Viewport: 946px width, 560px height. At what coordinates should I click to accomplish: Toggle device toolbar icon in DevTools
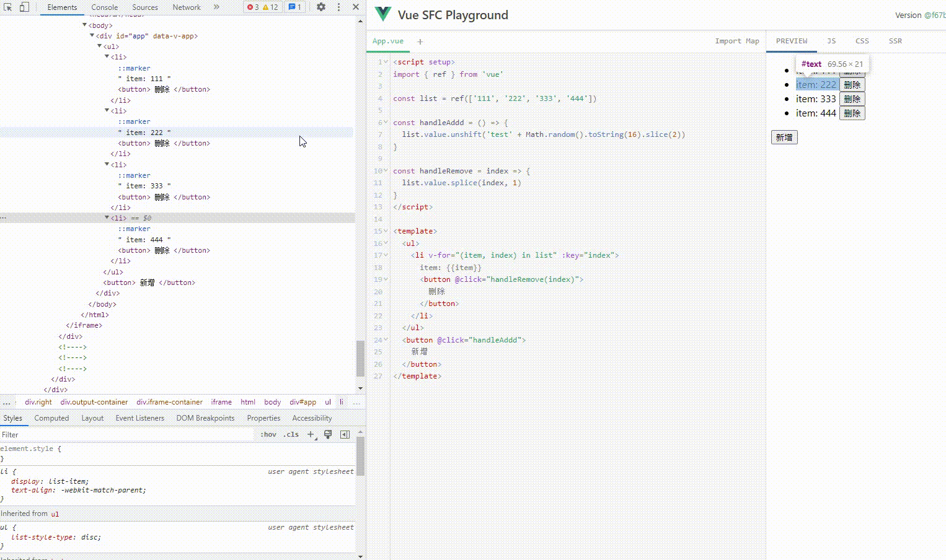tap(24, 7)
